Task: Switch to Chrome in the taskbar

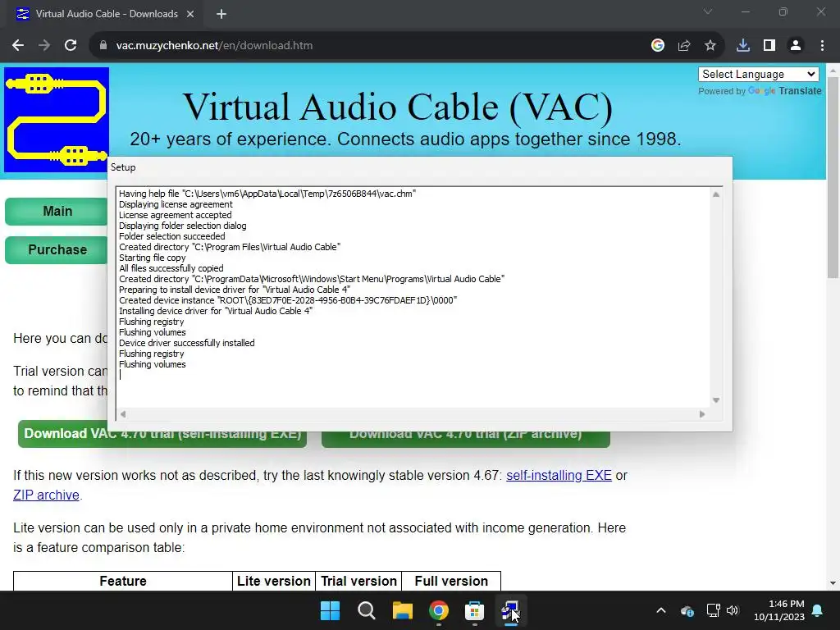Action: pos(439,610)
